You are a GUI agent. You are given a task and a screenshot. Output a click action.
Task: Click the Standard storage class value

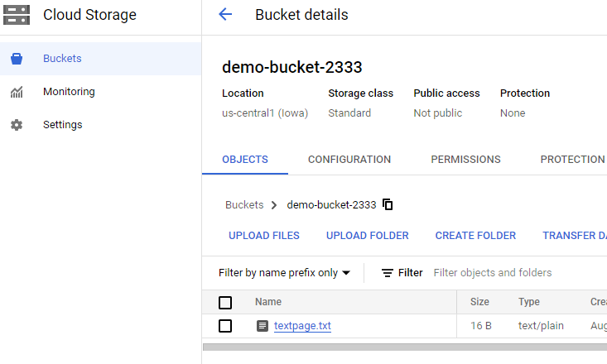pos(349,113)
